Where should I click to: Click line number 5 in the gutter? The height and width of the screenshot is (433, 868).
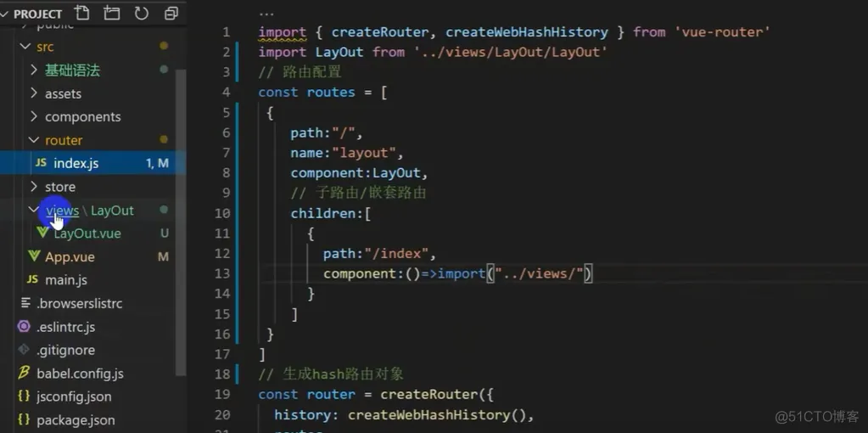point(226,112)
